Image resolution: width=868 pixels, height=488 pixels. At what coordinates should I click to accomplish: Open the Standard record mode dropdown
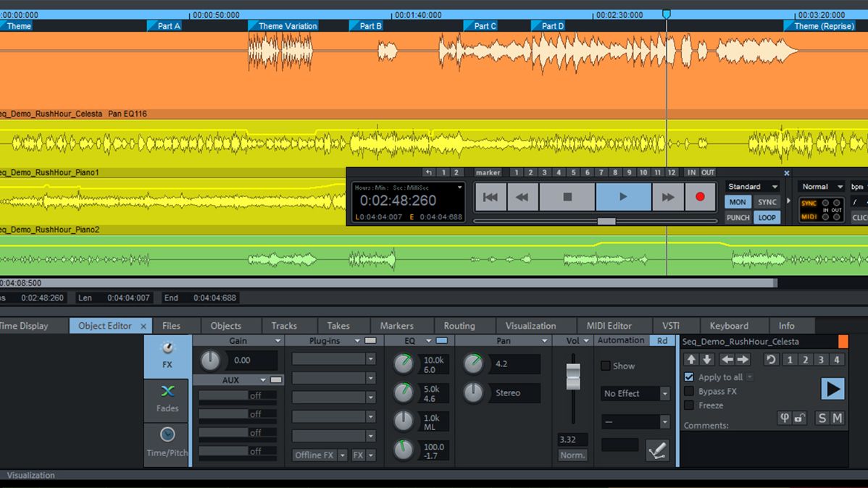tap(753, 187)
